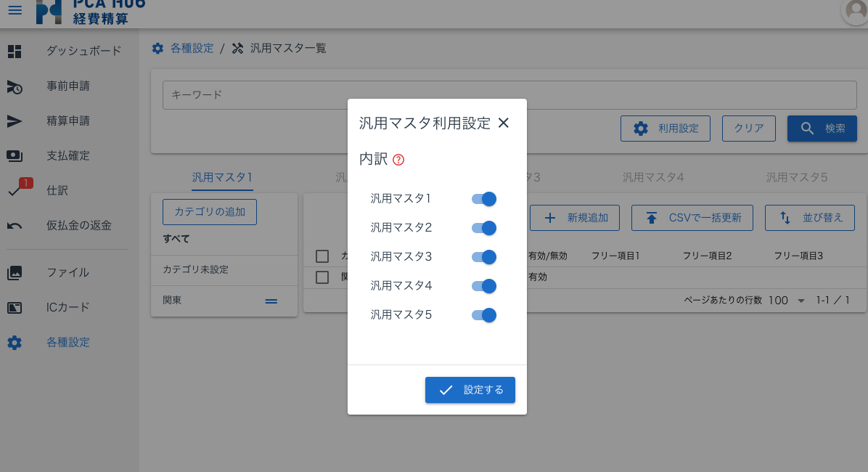Toggle 汎用マスタ2 off
The image size is (868, 472).
click(x=483, y=227)
